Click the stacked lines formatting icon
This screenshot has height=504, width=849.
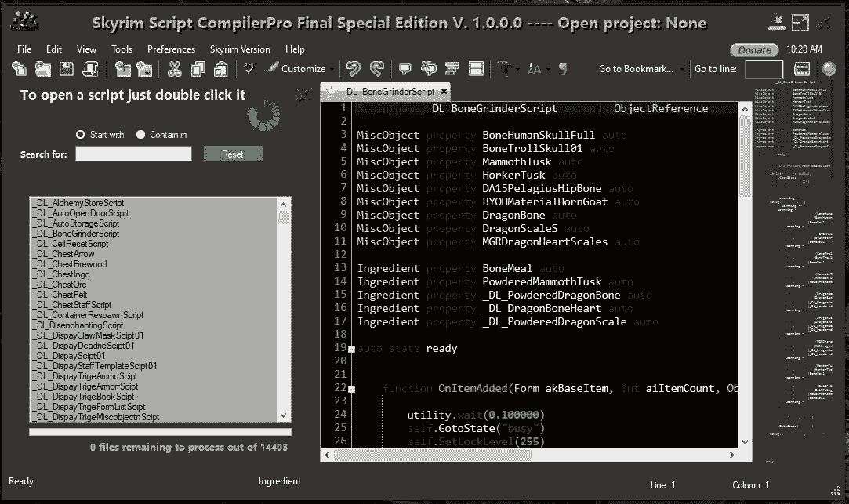(452, 69)
